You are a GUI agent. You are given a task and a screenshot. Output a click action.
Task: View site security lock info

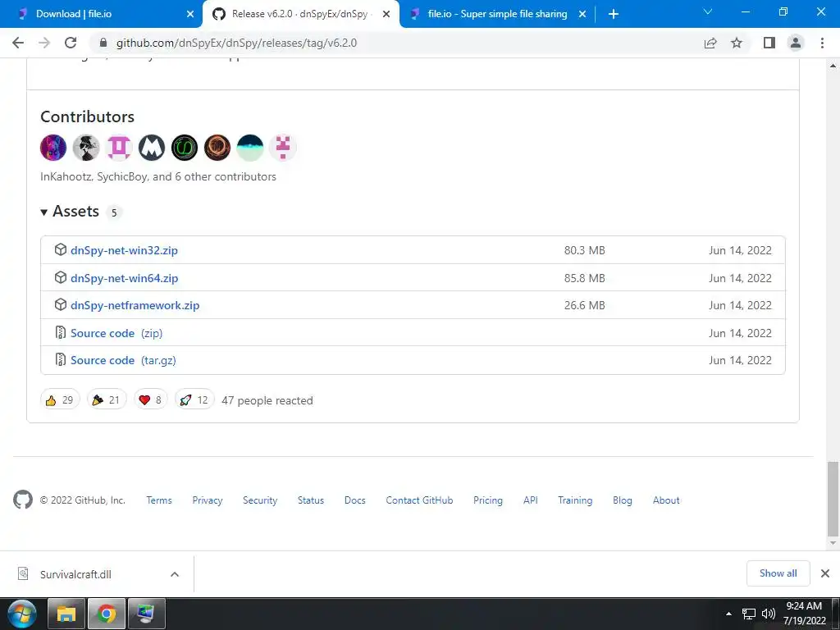tap(103, 43)
